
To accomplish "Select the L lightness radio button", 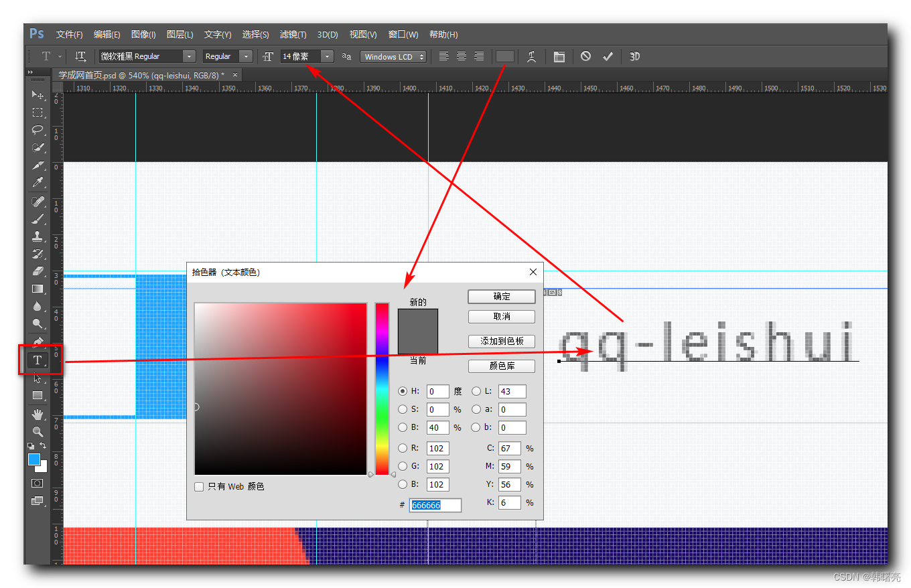I will tap(476, 391).
